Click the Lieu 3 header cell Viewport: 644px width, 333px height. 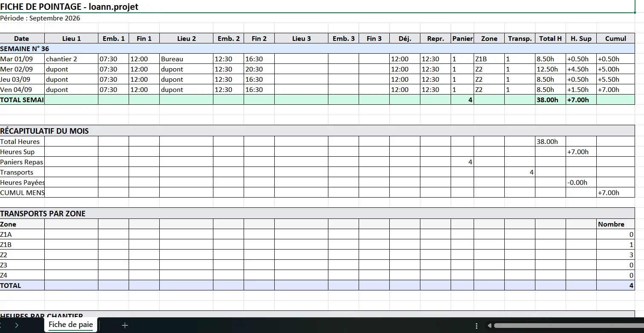pos(302,38)
